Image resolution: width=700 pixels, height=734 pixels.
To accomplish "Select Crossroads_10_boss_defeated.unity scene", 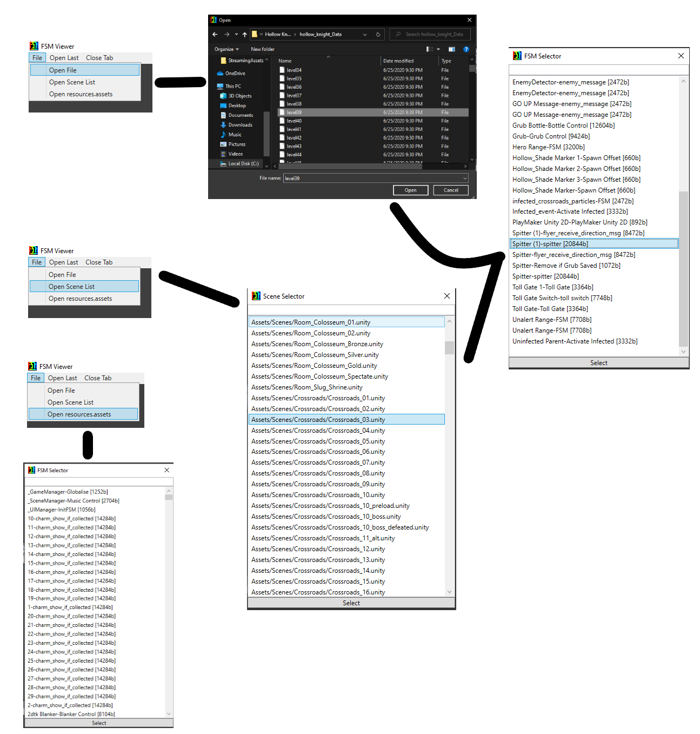I will (346, 527).
